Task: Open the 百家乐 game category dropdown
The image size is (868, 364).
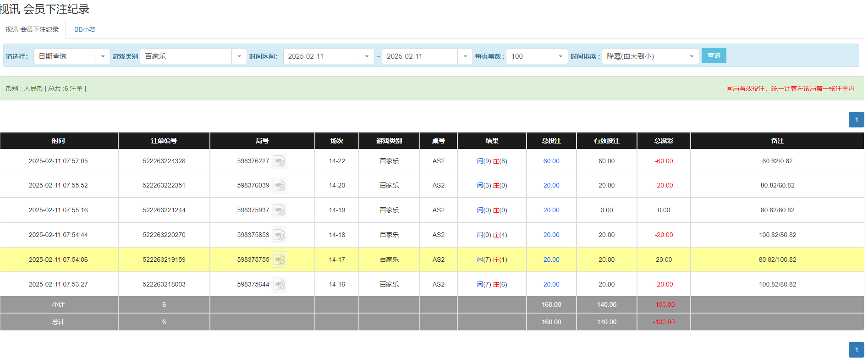Action: point(239,56)
